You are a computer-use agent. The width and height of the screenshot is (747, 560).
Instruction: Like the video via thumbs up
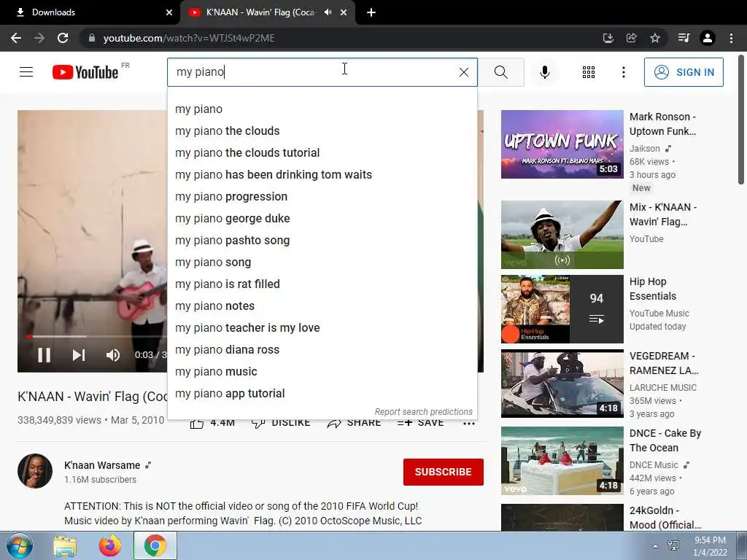[197, 423]
